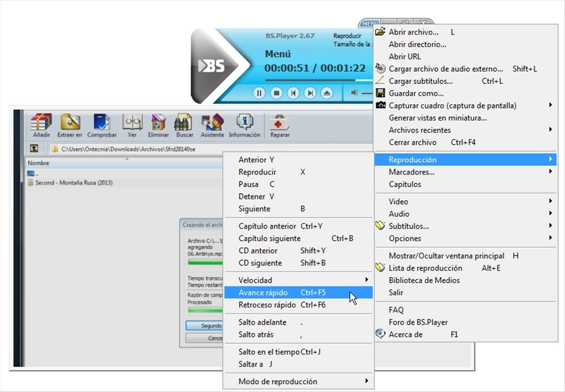The image size is (565, 392).
Task: Skip to previous track in BS.Player
Action: click(x=293, y=93)
